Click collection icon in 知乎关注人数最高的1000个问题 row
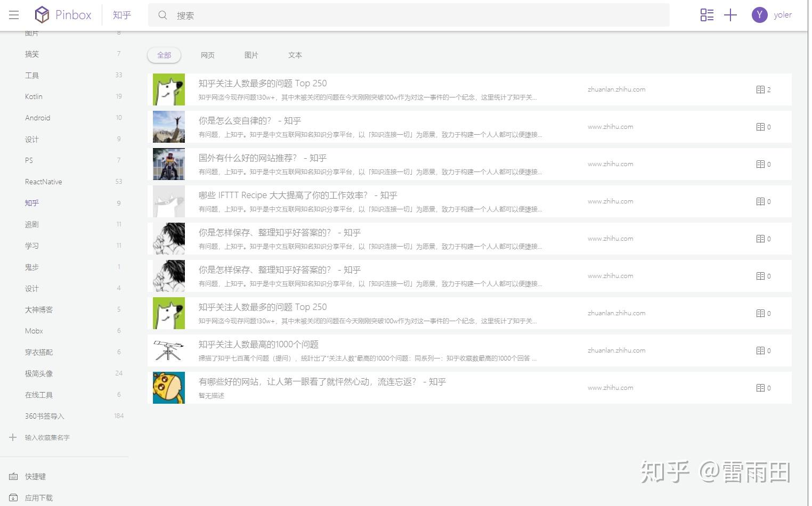The width and height of the screenshot is (812, 506). point(760,350)
